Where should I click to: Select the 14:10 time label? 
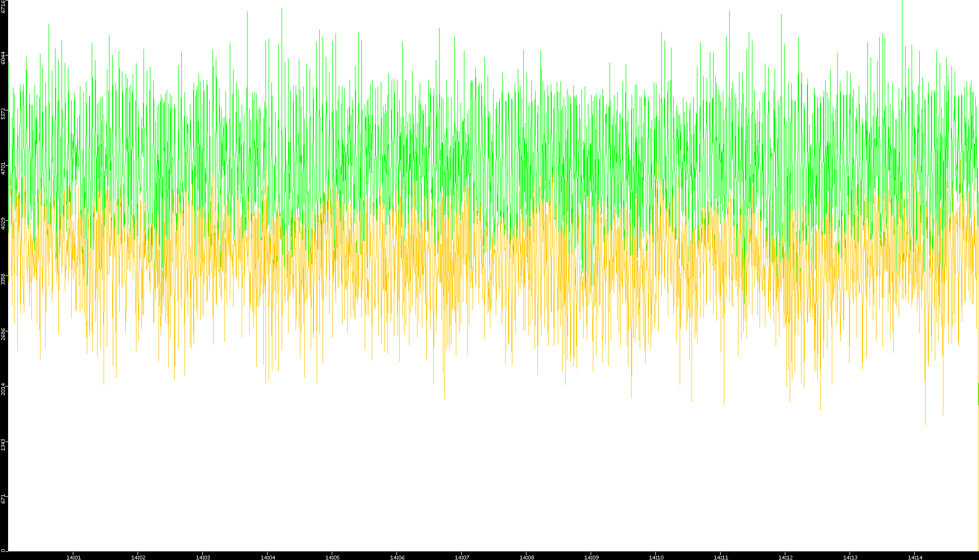(656, 557)
